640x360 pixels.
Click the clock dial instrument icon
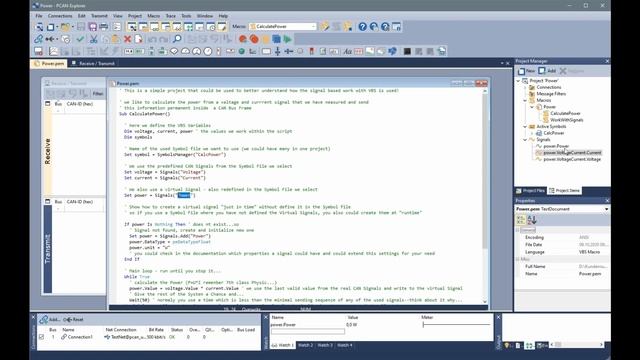pos(208,51)
